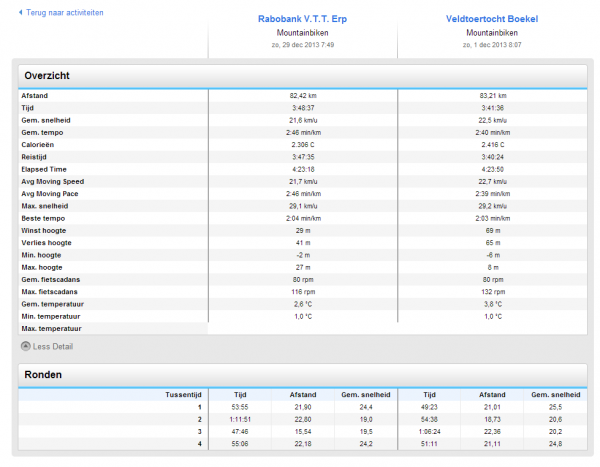Screen dimensions: 600x467
Task: Click the first Afstand column header in Ronden
Action: (302, 395)
